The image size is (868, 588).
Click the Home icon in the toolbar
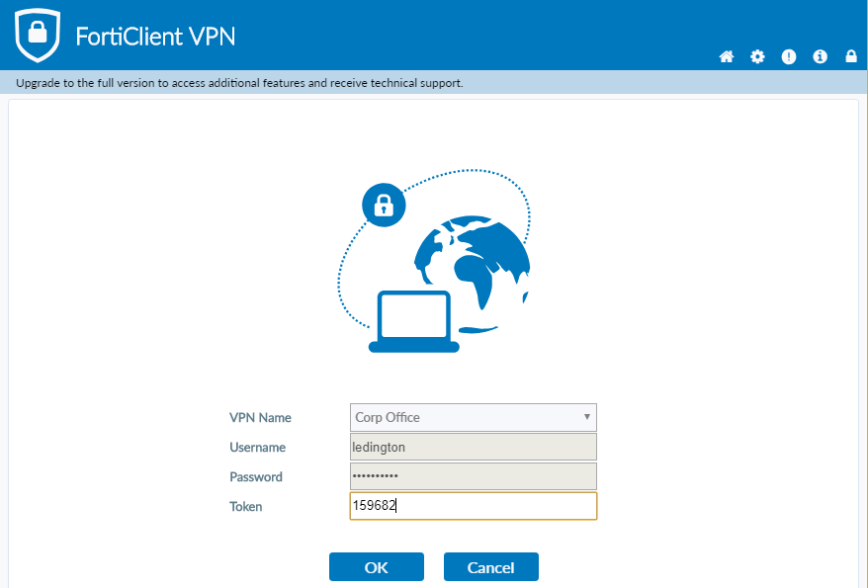coord(727,56)
